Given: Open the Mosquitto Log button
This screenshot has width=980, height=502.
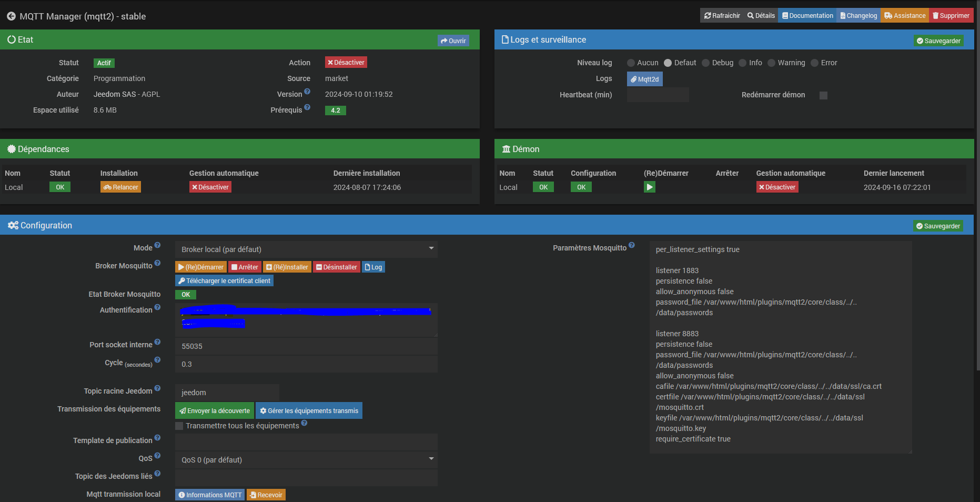Looking at the screenshot, I should pyautogui.click(x=373, y=267).
